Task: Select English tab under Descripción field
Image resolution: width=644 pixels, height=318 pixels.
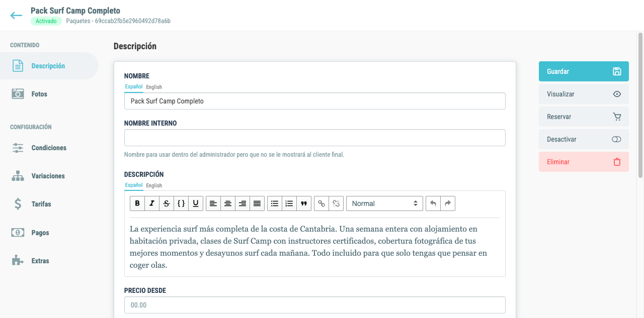Action: 154,185
